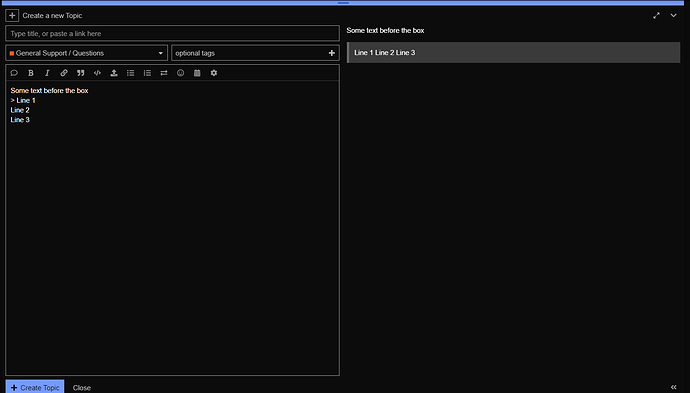
Task: Click the arrows swap icon in toolbar
Action: [x=164, y=73]
